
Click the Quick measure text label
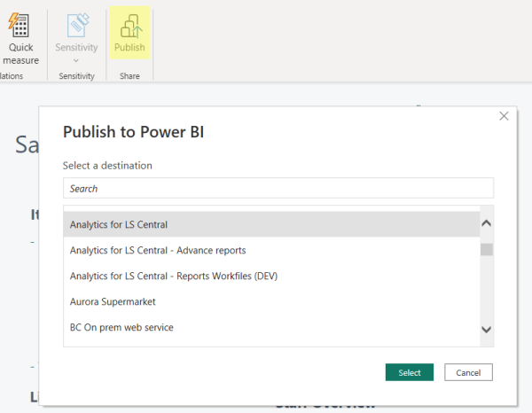point(21,54)
